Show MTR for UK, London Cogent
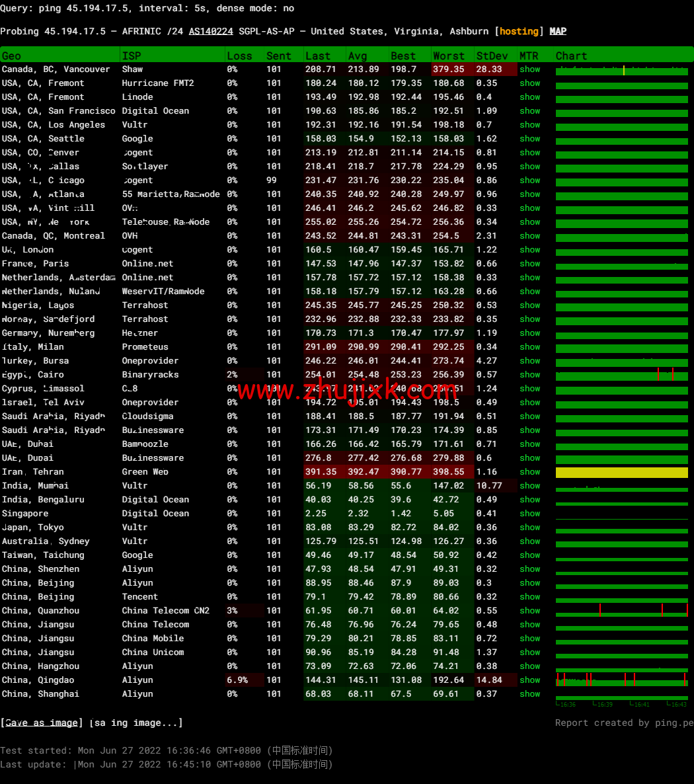 point(529,250)
